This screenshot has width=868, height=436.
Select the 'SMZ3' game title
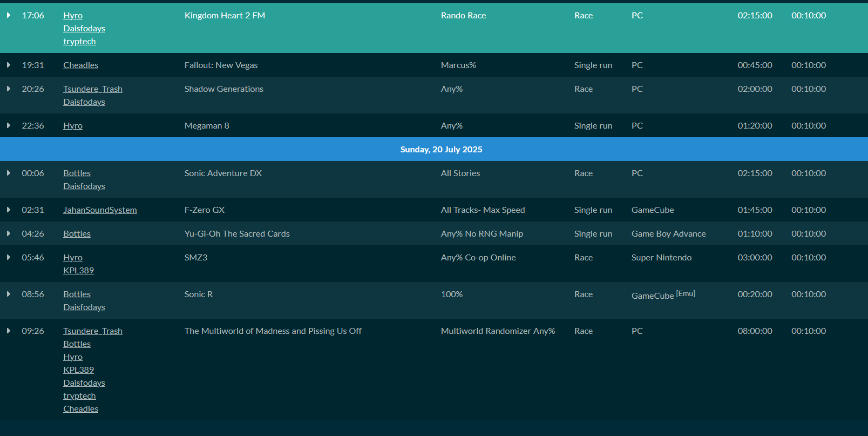[196, 258]
